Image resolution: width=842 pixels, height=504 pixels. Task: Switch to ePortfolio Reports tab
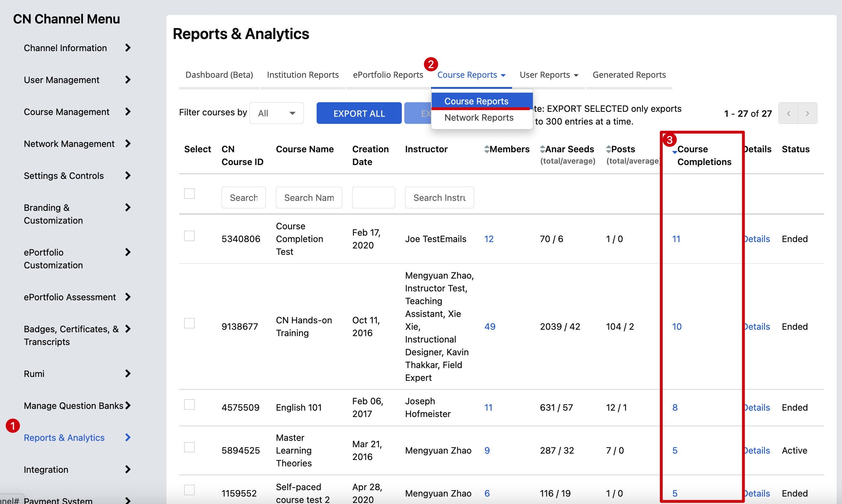[388, 75]
